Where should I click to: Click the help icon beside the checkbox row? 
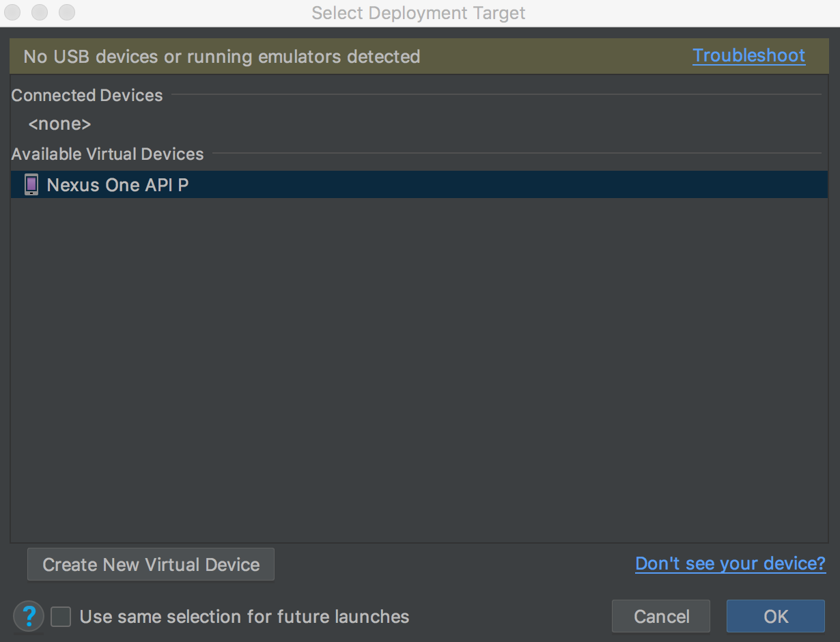click(x=28, y=616)
